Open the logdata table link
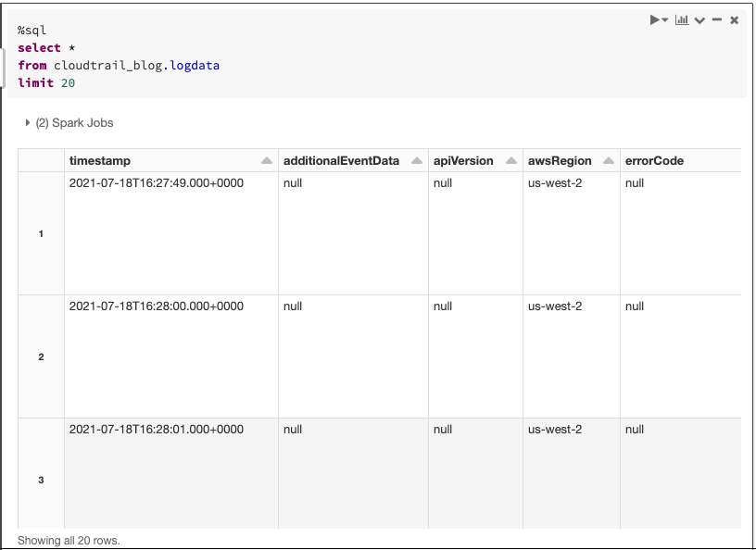This screenshot has width=756, height=550. pos(195,65)
